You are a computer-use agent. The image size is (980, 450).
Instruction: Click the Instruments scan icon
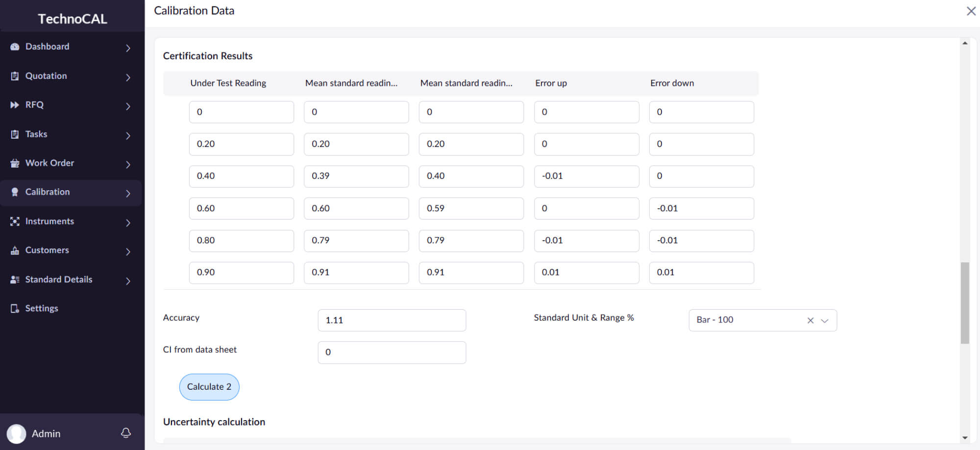point(15,222)
